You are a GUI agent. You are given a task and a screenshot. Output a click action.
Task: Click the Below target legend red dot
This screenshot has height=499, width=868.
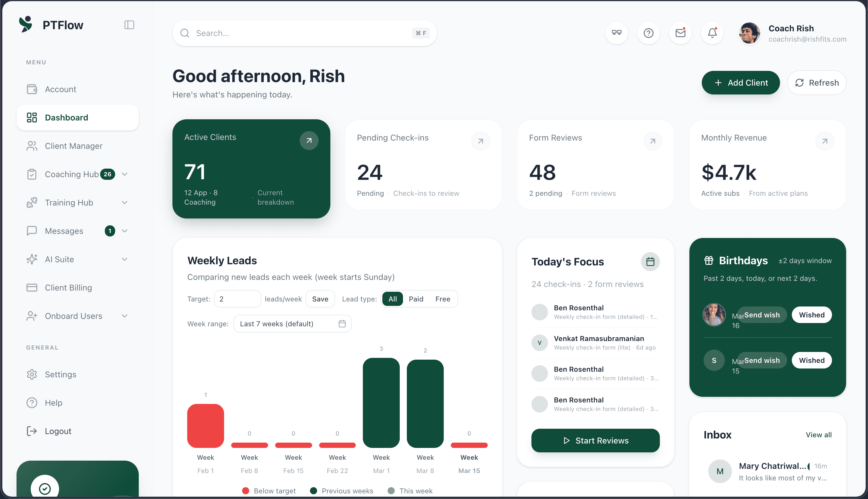245,491
